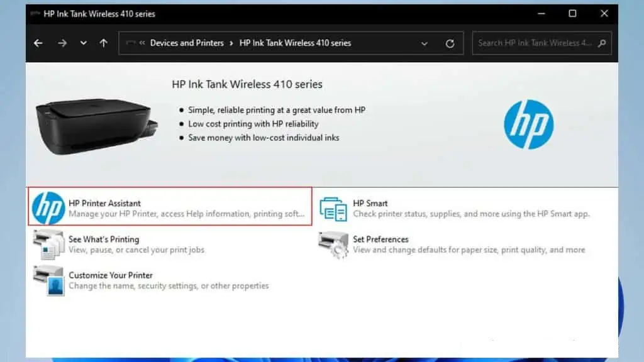Click 'Change the name, security settings' description
This screenshot has height=362, width=644.
click(x=169, y=286)
